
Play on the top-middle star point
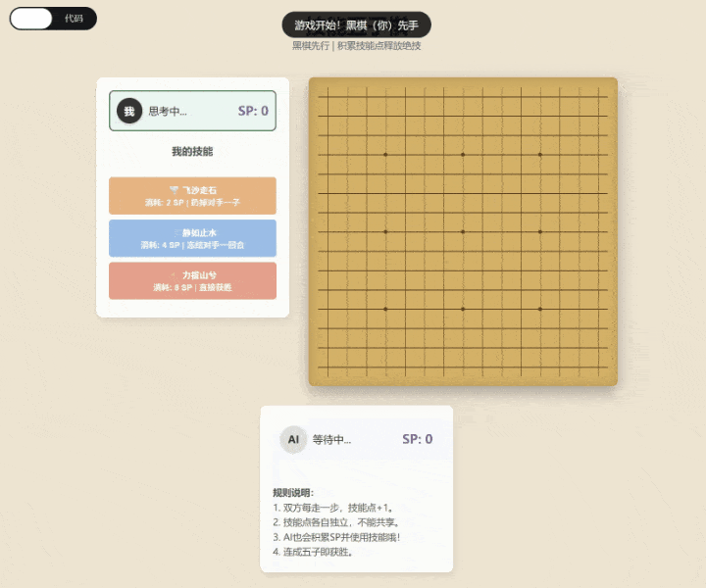(x=463, y=155)
